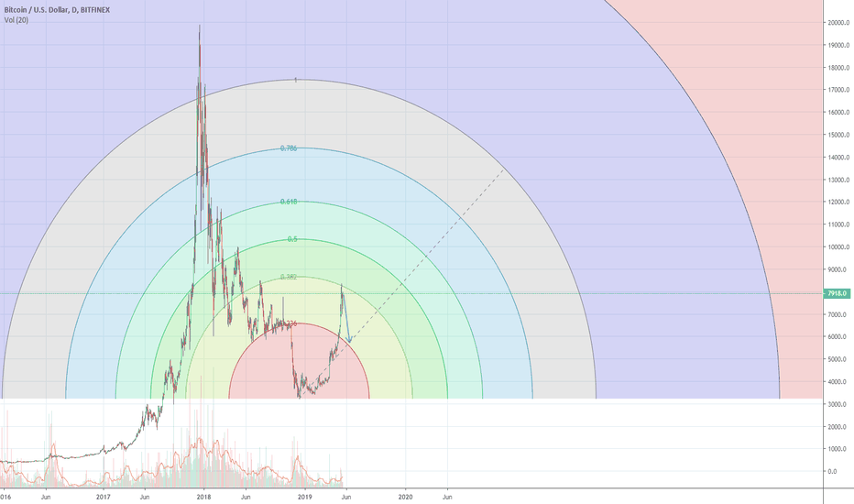Click the 2019 label on time axis
854x504 pixels.
coord(305,497)
